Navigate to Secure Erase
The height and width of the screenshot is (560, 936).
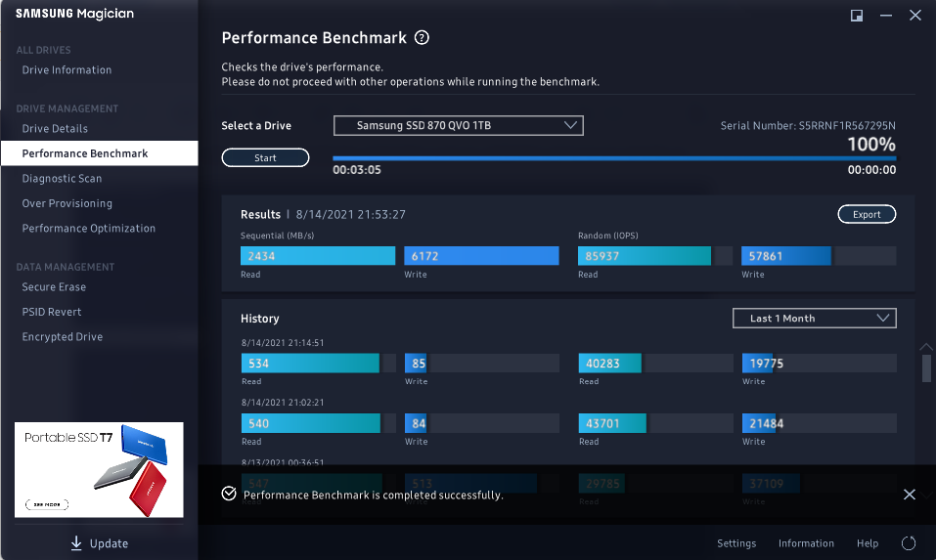point(54,287)
